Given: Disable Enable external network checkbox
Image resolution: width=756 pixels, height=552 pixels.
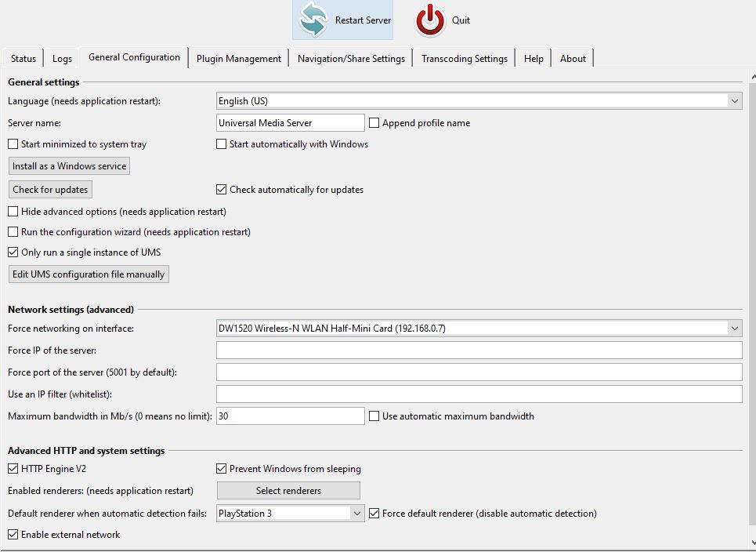Looking at the screenshot, I should [x=13, y=535].
